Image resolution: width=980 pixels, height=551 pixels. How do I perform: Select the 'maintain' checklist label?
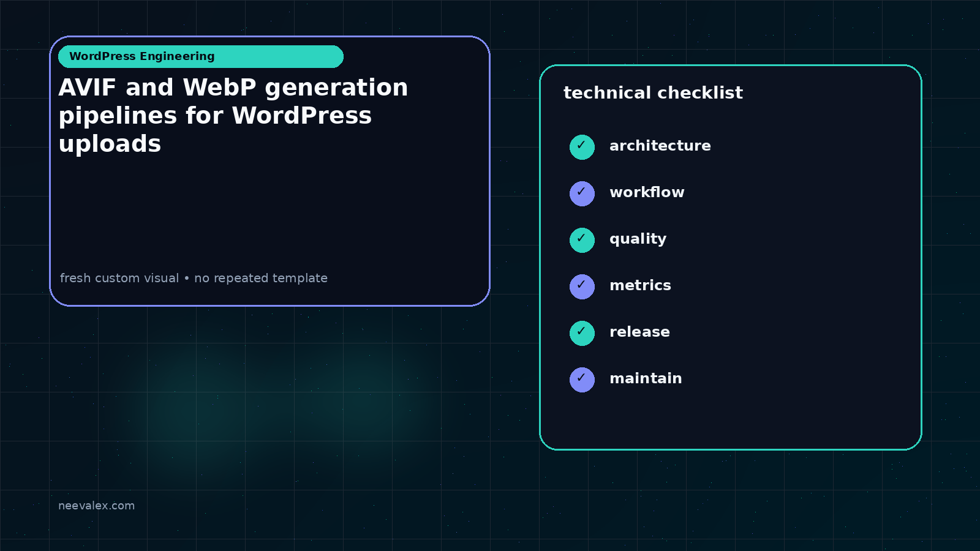point(646,378)
